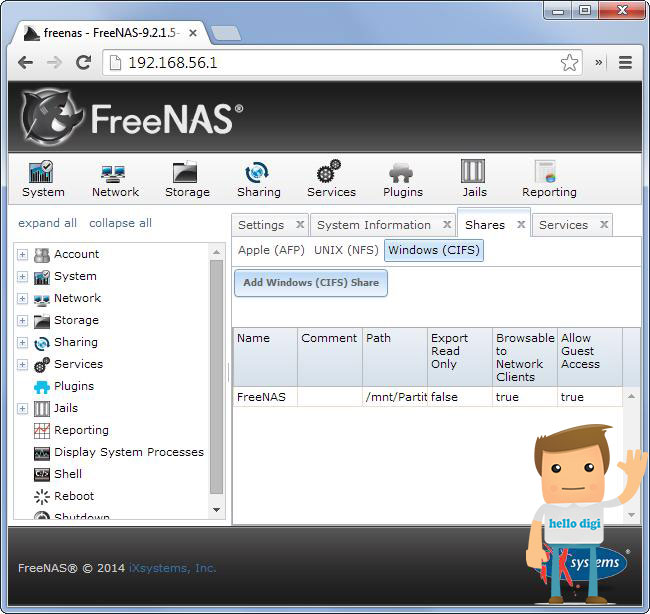The image size is (650, 614).
Task: Sort by the Path column header
Action: 395,357
